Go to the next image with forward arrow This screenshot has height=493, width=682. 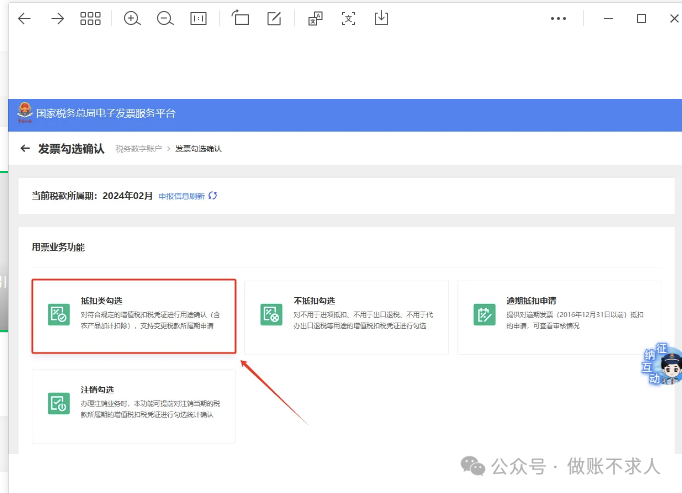coord(57,18)
